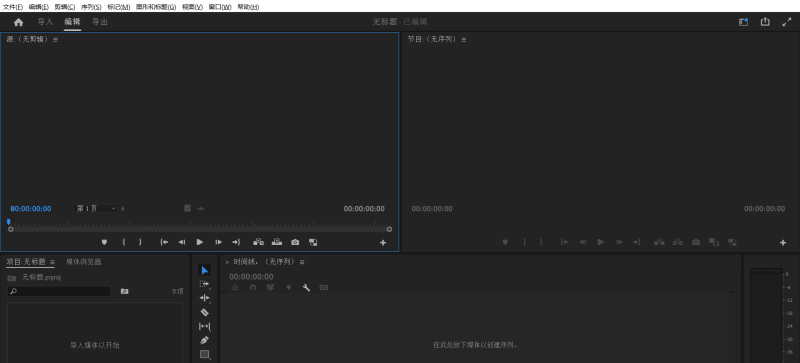Open the 窗口(W) menu
This screenshot has width=800, height=363.
220,7
